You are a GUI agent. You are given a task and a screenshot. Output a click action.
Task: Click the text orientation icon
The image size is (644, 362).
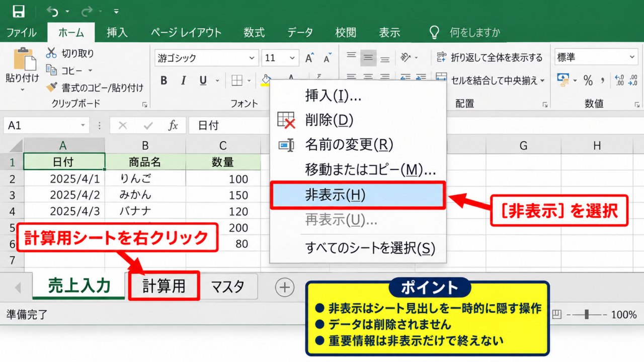pos(406,58)
